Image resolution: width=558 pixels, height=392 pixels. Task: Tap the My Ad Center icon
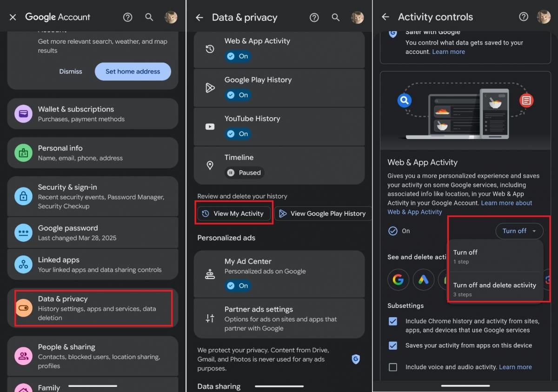[x=210, y=274]
